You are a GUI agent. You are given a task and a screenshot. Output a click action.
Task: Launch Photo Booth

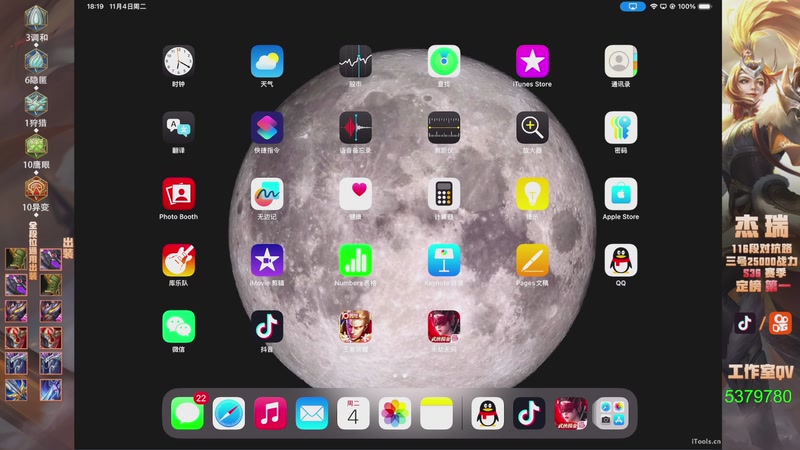[179, 194]
